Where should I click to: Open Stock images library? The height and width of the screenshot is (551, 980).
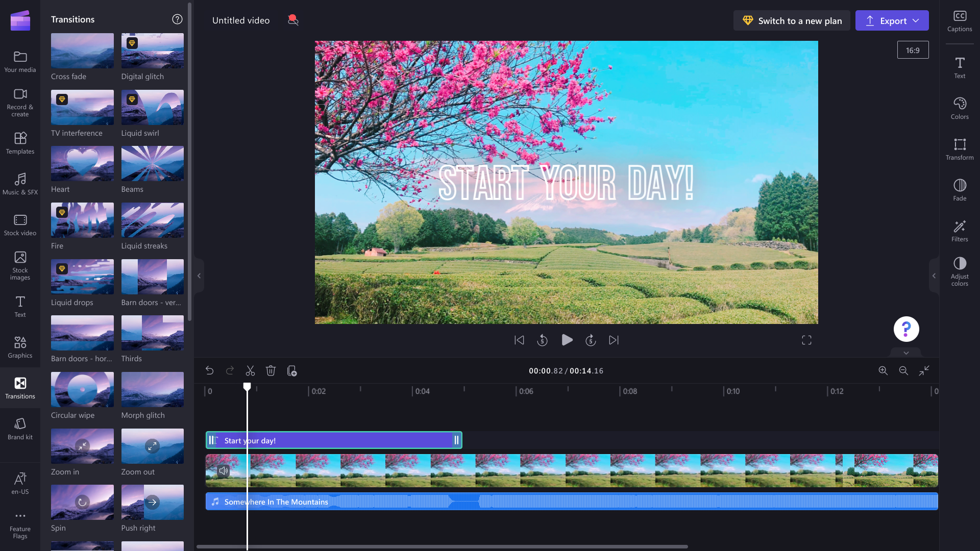click(x=20, y=265)
